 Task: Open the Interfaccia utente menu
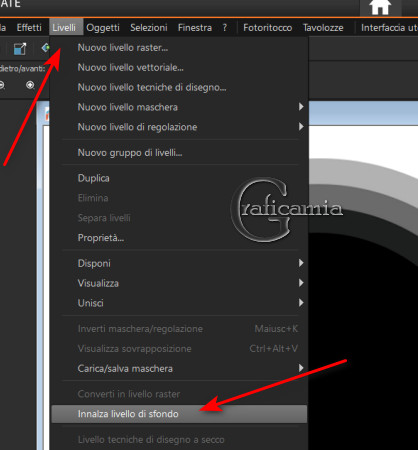tap(389, 27)
